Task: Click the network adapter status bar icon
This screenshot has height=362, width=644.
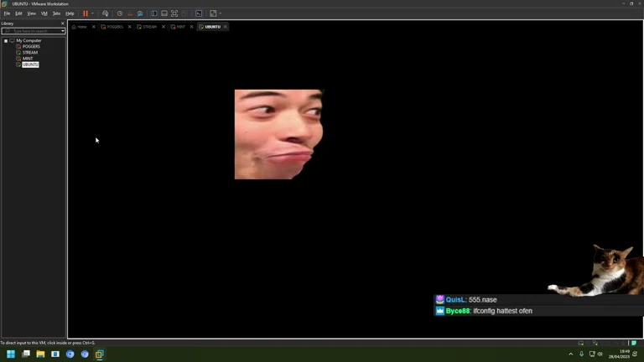Action: coord(595,343)
